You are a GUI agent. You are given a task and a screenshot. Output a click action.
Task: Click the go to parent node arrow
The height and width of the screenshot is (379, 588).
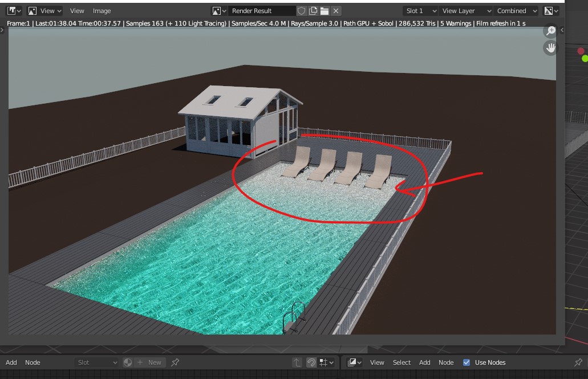click(x=297, y=362)
